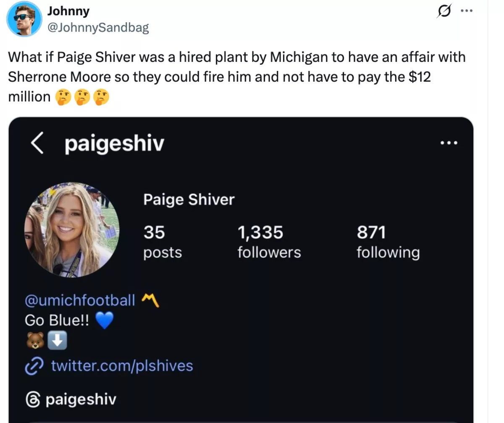
Task: Open the @umichfootball mention link
Action: coord(80,300)
